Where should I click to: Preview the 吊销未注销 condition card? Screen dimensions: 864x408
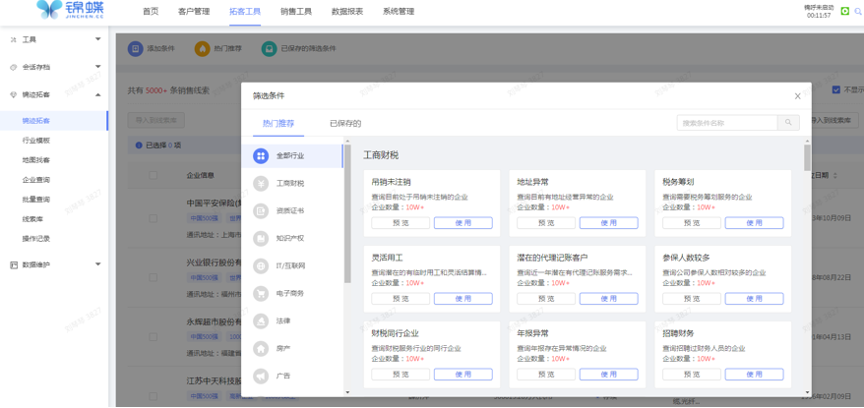coord(401,223)
